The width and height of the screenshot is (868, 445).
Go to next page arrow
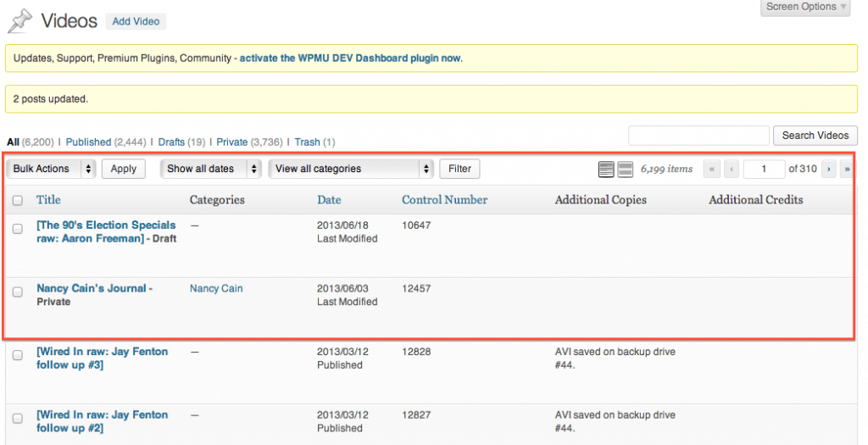pos(828,170)
